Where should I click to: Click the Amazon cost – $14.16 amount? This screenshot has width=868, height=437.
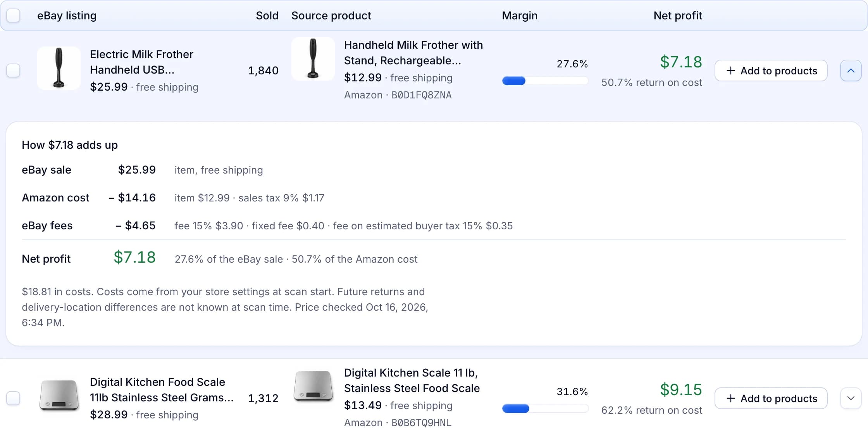click(132, 198)
